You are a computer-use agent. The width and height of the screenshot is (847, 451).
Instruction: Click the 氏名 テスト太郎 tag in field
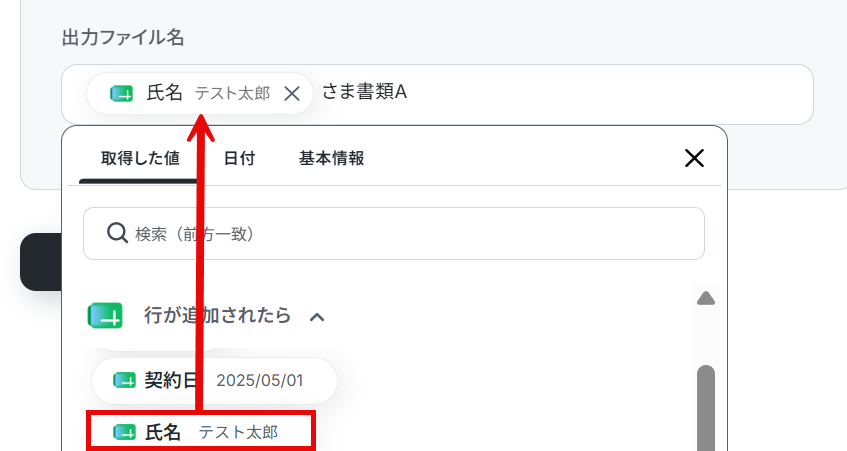click(x=199, y=93)
